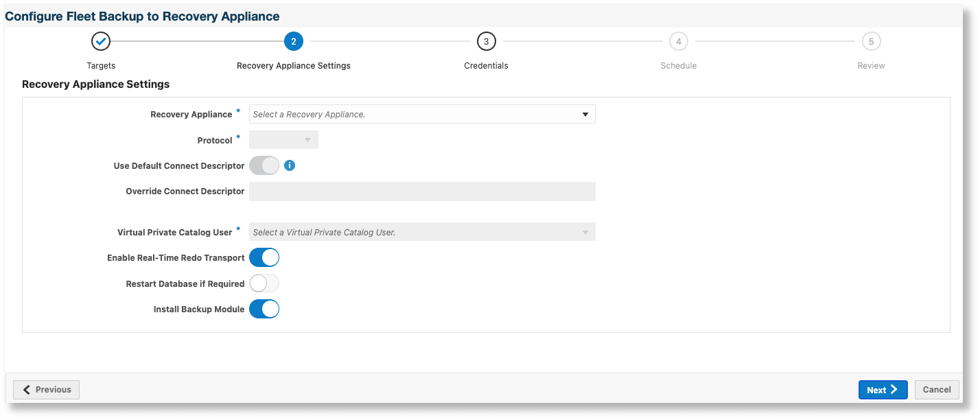Image resolution: width=980 pixels, height=420 pixels.
Task: Click the Override Connect Descriptor field
Action: [422, 191]
